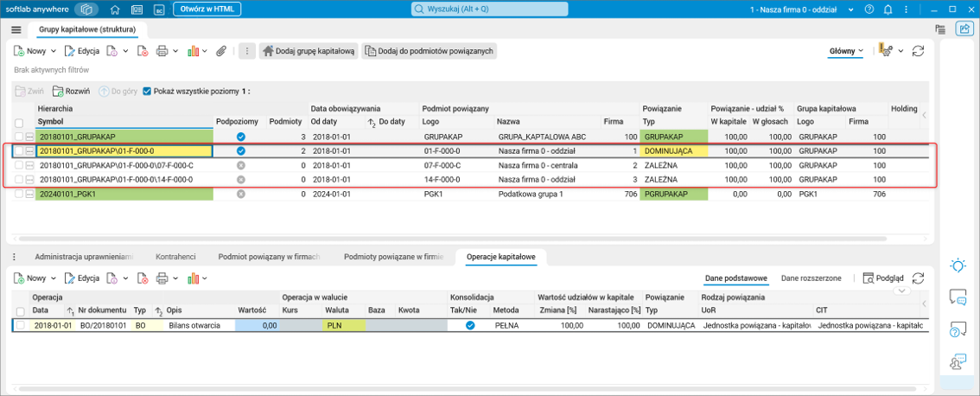Switch to the Kontrahenci tab
The width and height of the screenshot is (980, 396).
(x=175, y=257)
